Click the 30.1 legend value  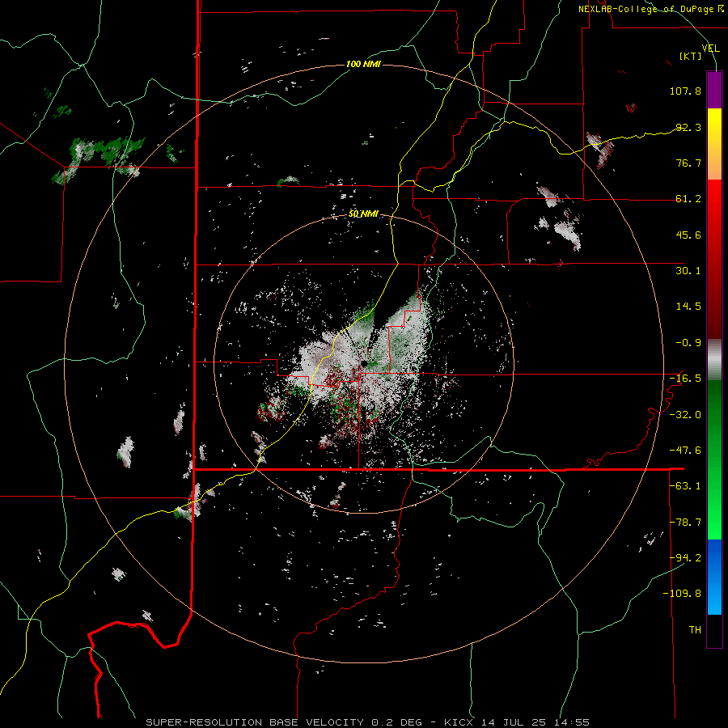688,271
